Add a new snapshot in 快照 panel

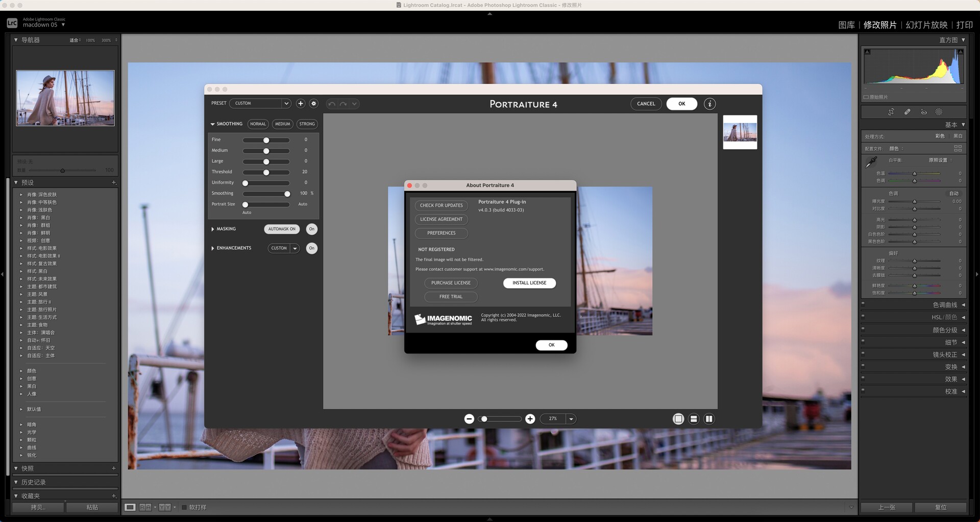point(114,468)
